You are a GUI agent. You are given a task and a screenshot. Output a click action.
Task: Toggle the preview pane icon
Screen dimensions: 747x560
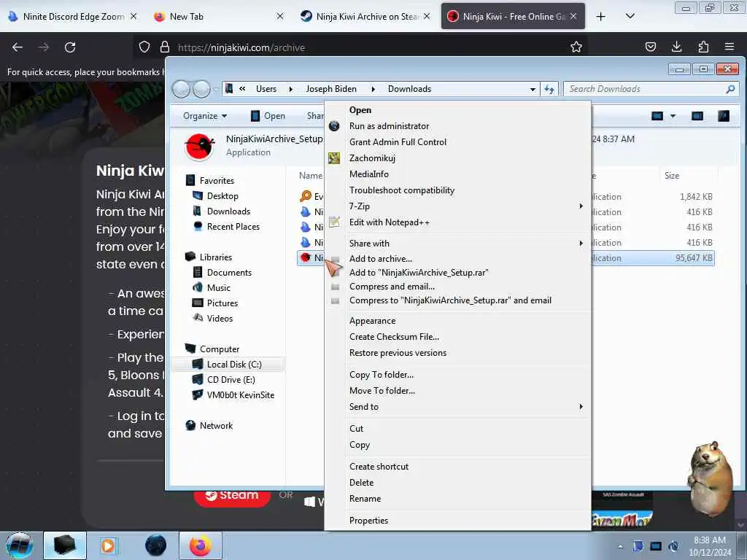[x=697, y=116]
